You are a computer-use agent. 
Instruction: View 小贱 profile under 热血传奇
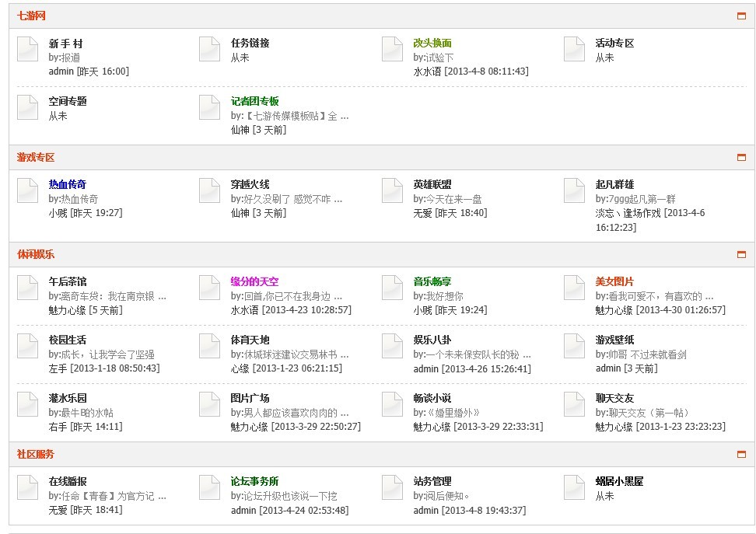point(58,213)
